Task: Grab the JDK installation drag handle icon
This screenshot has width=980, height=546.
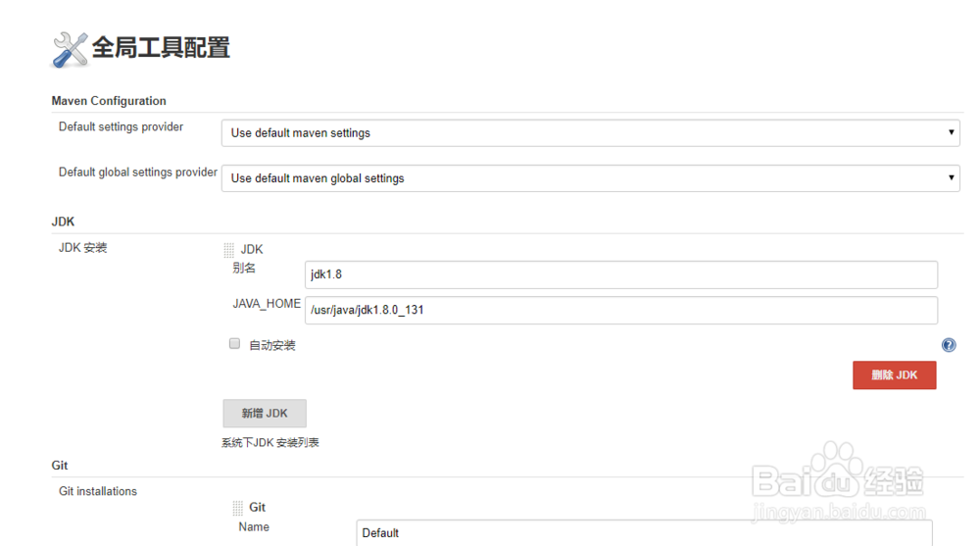Action: 228,250
